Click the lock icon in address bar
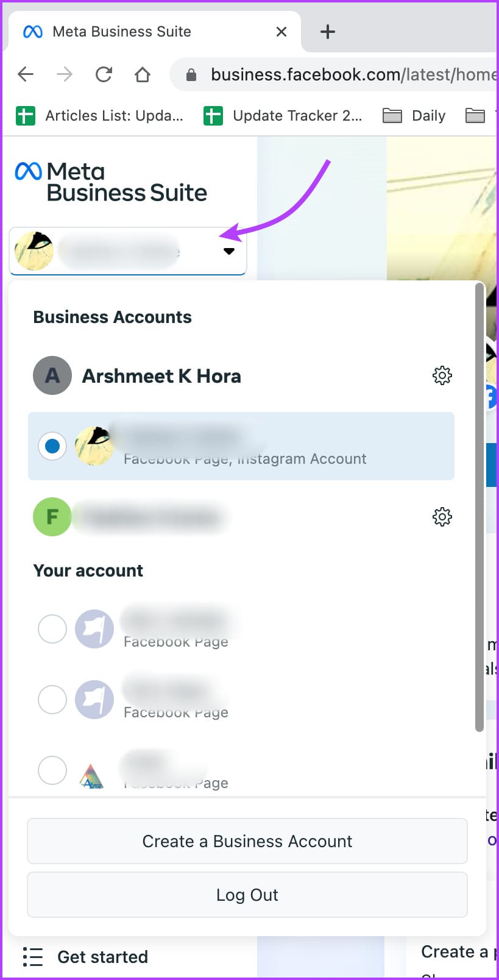 pos(191,74)
